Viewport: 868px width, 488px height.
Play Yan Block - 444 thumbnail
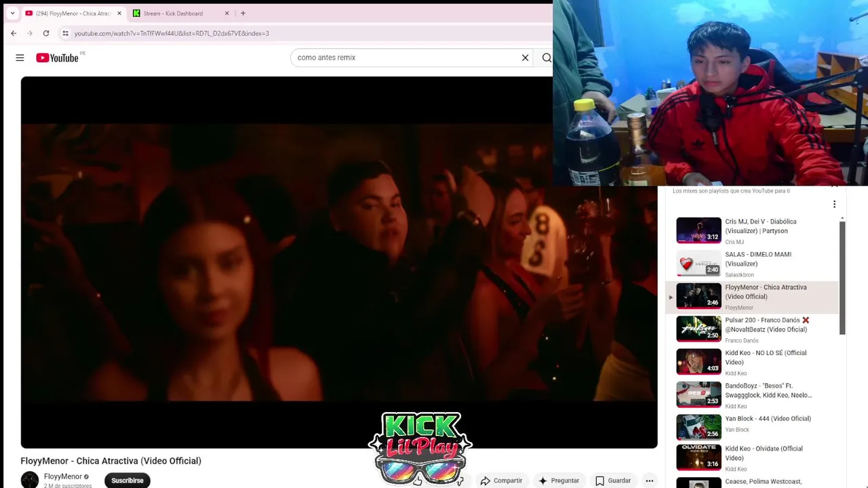[x=698, y=426]
